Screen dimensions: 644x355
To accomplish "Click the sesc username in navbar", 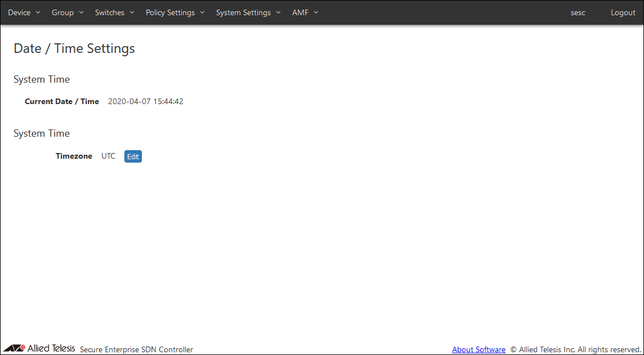I will click(x=578, y=12).
